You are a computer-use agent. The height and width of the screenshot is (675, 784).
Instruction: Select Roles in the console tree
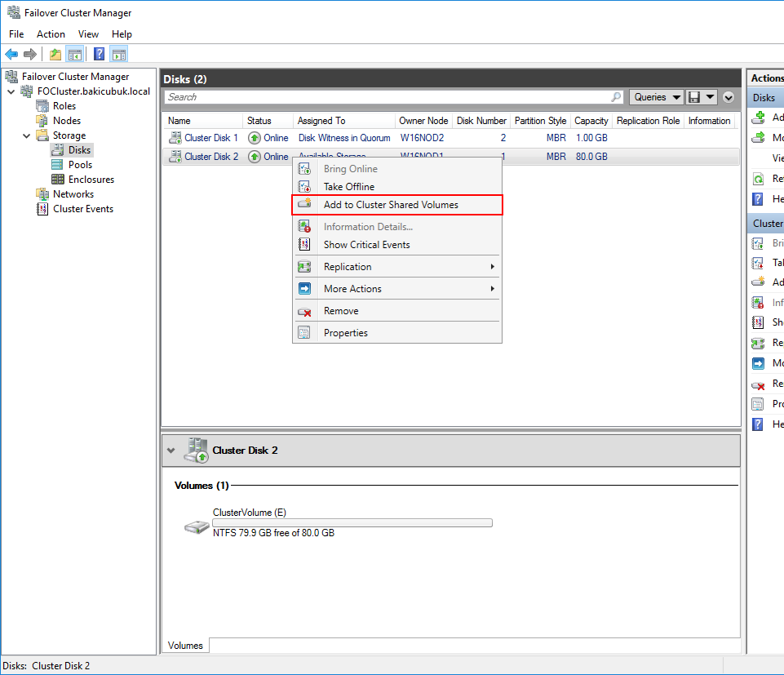[x=64, y=106]
